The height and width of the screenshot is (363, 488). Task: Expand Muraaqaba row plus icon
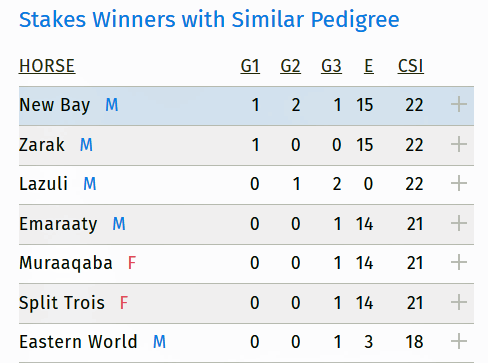459,262
